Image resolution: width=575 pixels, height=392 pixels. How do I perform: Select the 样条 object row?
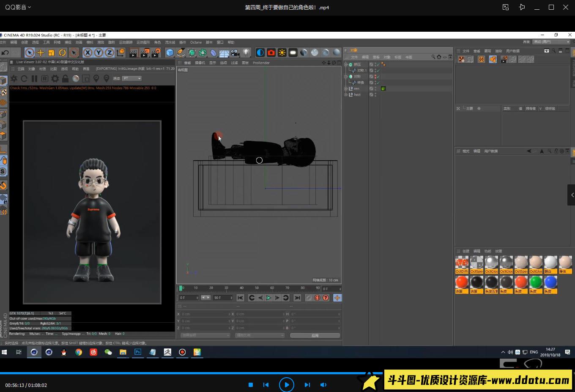pyautogui.click(x=361, y=82)
